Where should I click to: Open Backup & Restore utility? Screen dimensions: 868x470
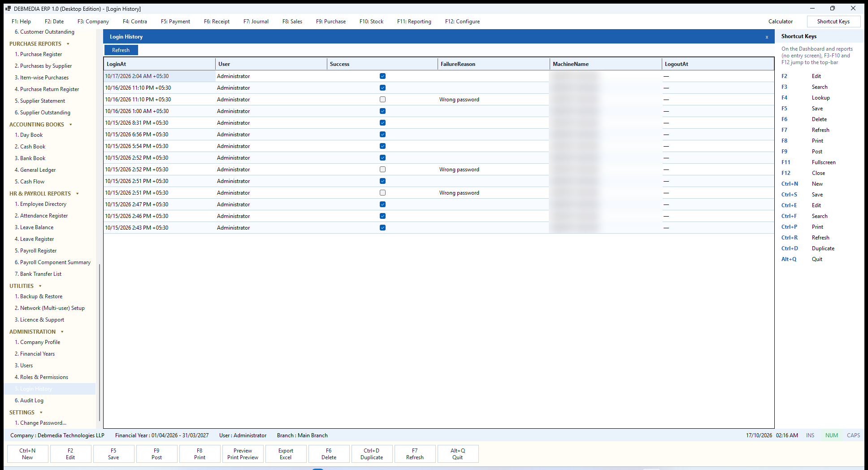39,296
